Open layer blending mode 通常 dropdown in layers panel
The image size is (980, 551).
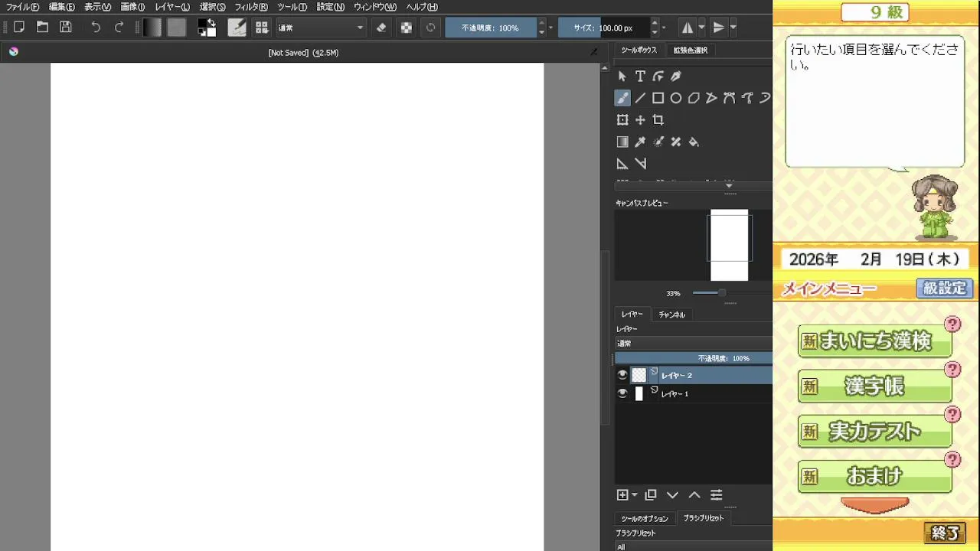[693, 344]
